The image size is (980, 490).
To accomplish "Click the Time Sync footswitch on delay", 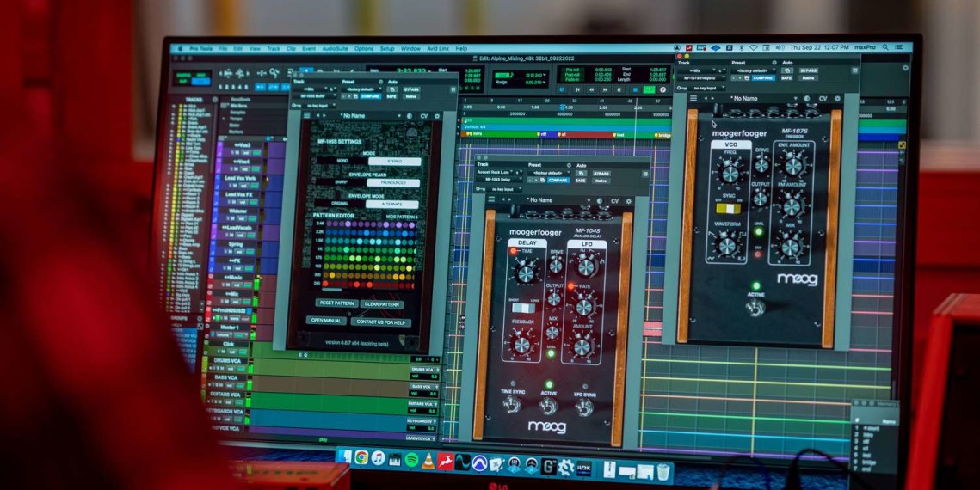I will [x=511, y=405].
